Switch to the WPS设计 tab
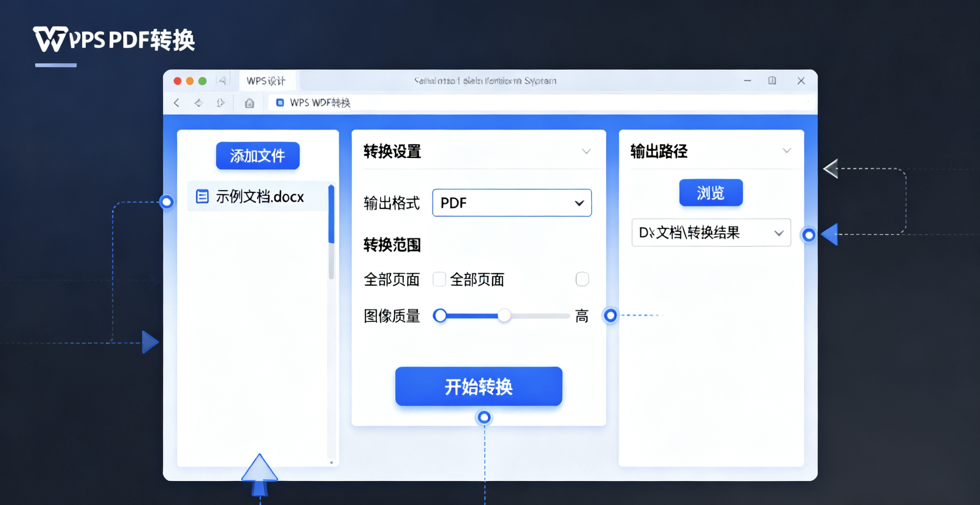This screenshot has height=505, width=980. tap(266, 81)
